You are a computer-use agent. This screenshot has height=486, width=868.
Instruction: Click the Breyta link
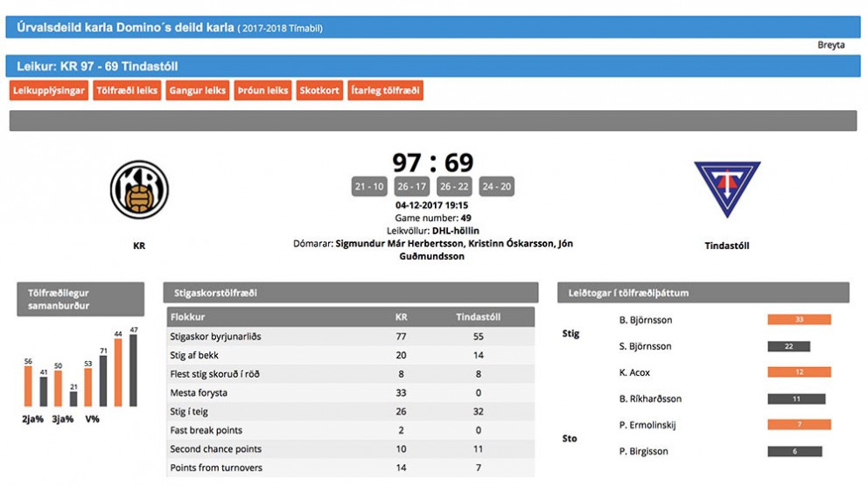pyautogui.click(x=831, y=45)
